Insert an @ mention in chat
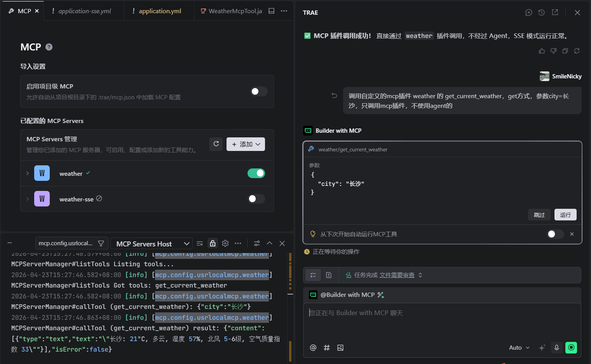Viewport: 591px width, 364px height. (313, 348)
